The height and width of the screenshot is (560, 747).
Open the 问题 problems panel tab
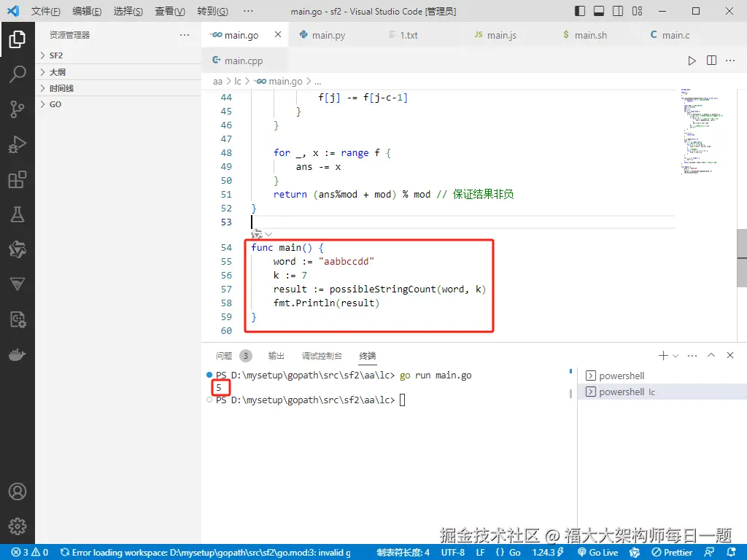pyautogui.click(x=224, y=356)
